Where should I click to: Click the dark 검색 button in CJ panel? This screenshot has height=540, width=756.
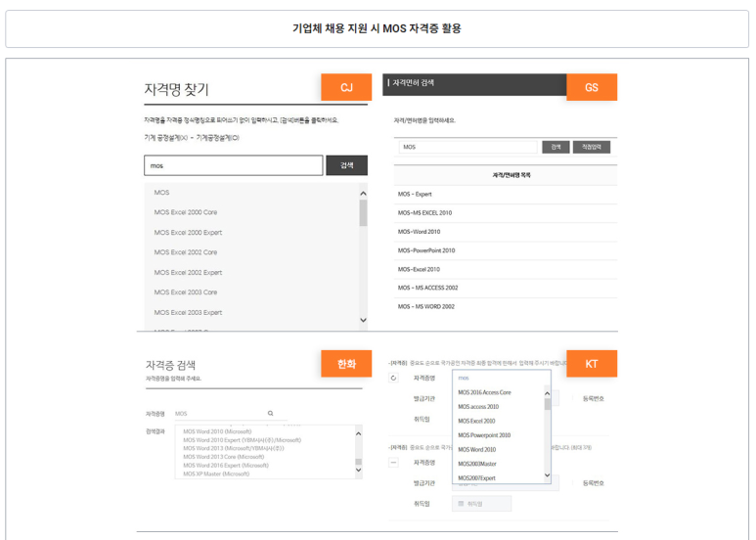(346, 165)
